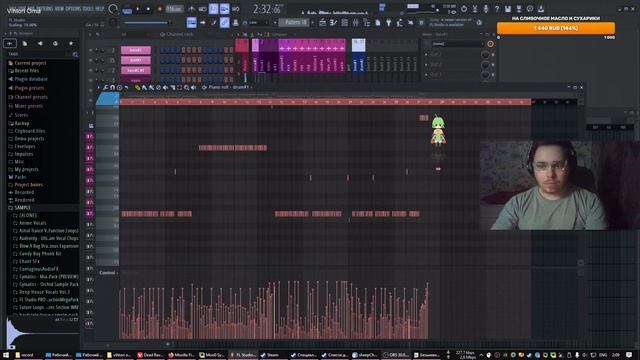The height and width of the screenshot is (360, 640).
Task: Open the question mark help icon
Action: pos(497,9)
